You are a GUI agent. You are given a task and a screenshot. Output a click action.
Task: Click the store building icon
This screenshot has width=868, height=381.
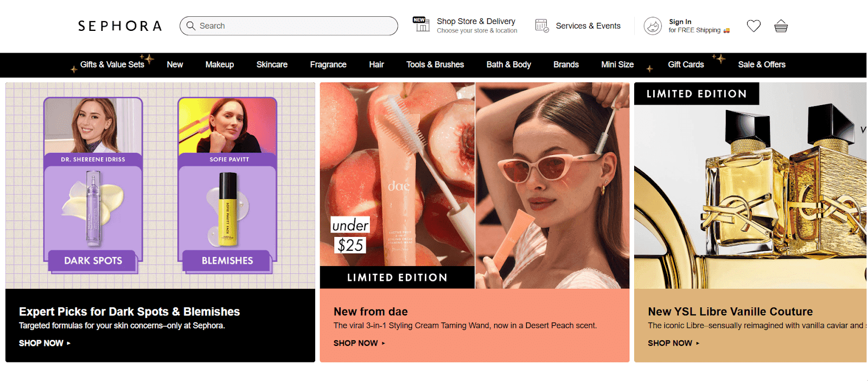pyautogui.click(x=421, y=24)
